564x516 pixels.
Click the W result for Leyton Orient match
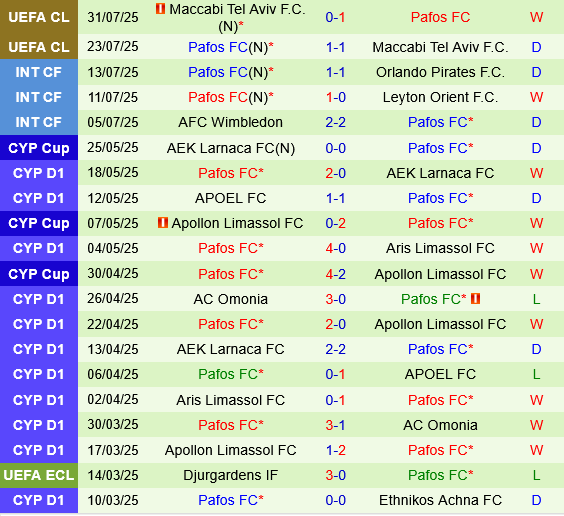coord(536,97)
